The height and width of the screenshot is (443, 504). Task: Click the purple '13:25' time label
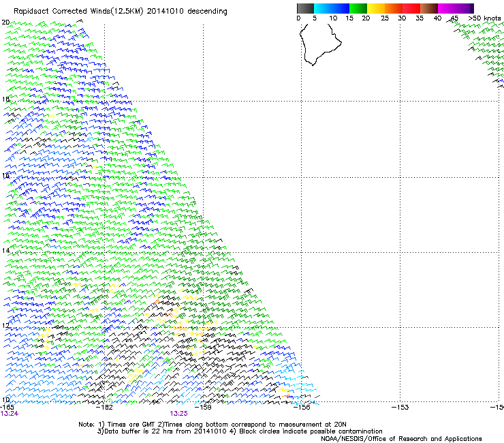coord(178,414)
